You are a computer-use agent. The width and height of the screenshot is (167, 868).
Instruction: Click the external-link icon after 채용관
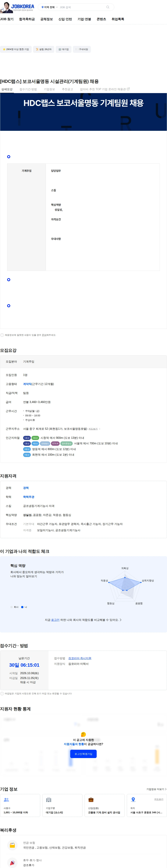point(128,89)
